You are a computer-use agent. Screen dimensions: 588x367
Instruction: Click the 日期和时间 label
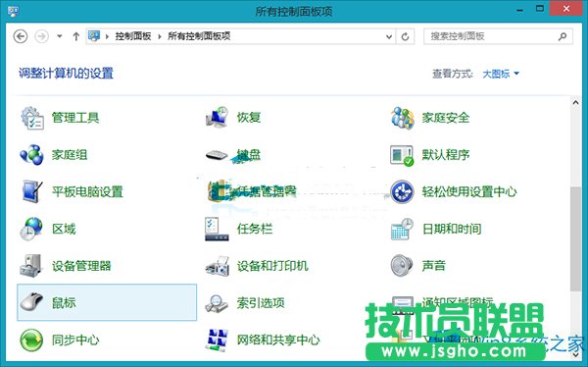(452, 229)
